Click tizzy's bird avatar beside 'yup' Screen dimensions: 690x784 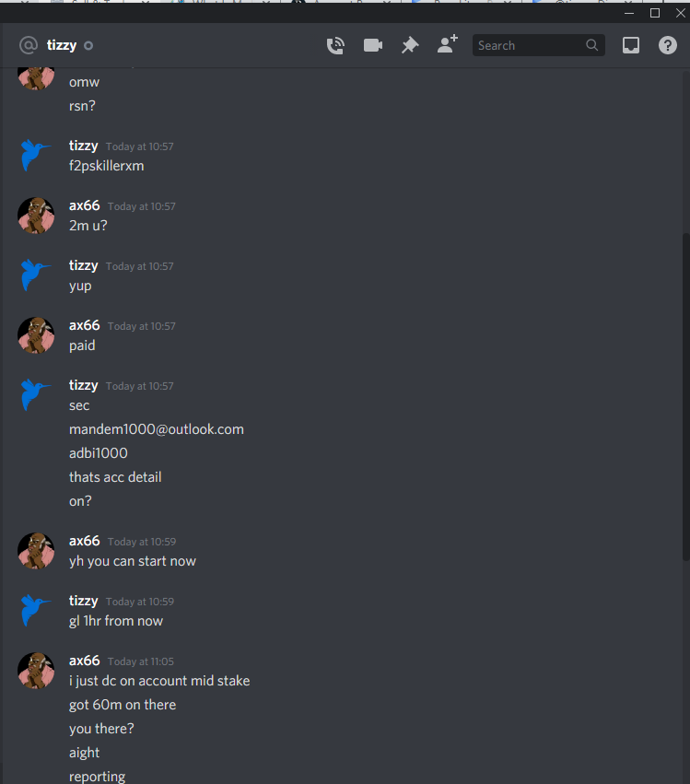[x=36, y=275]
